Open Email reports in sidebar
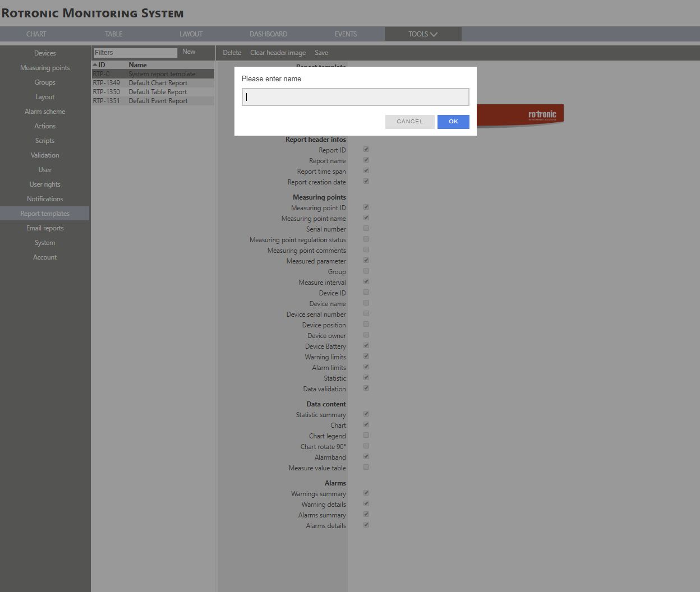This screenshot has width=700, height=592. (x=45, y=228)
